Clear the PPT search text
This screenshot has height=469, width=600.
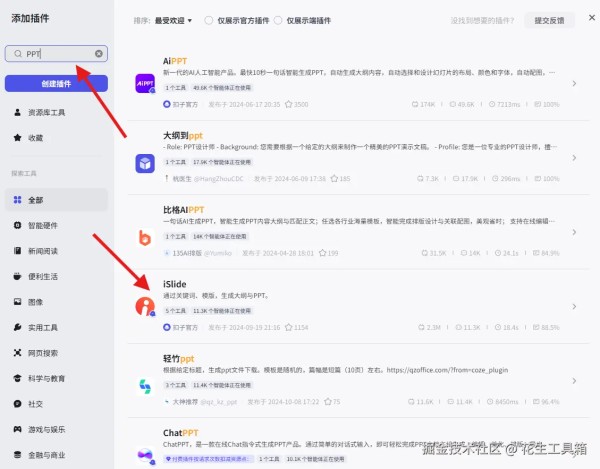coord(99,54)
